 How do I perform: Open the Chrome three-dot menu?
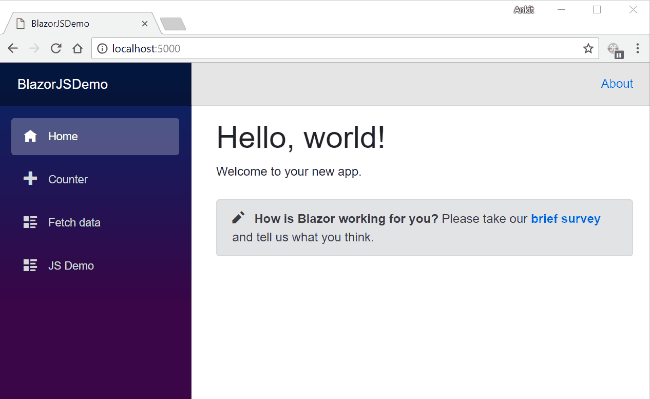click(x=638, y=48)
